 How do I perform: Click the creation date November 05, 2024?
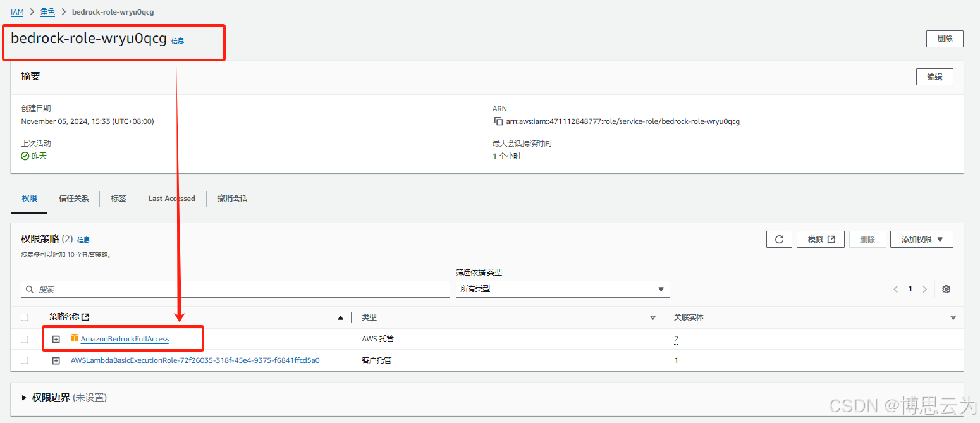(x=87, y=121)
